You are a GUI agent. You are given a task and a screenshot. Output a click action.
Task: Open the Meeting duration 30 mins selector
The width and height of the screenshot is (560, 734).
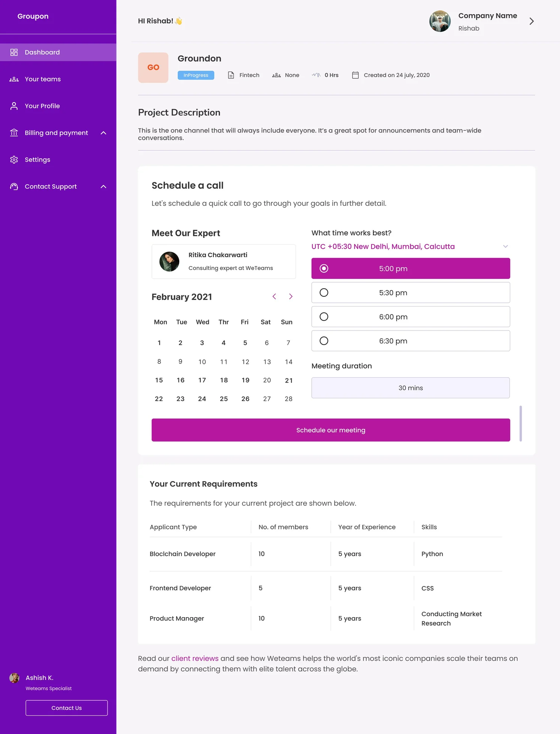(411, 388)
